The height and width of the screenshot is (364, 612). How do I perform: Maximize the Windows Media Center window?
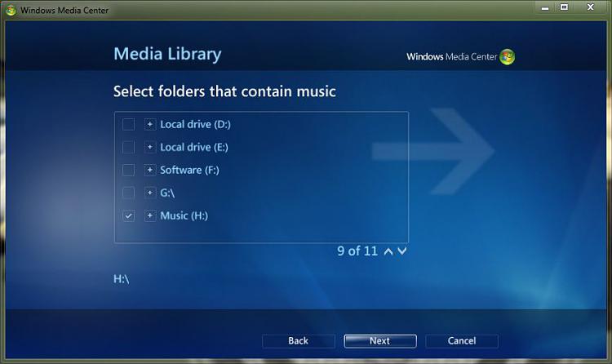(564, 7)
